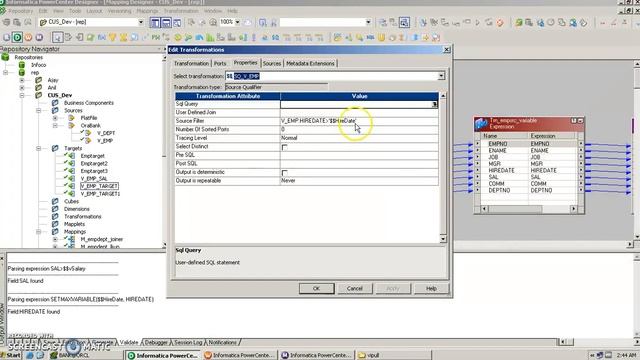
Task: Open the empty toolbar combo box dropdown
Action: 368,22
